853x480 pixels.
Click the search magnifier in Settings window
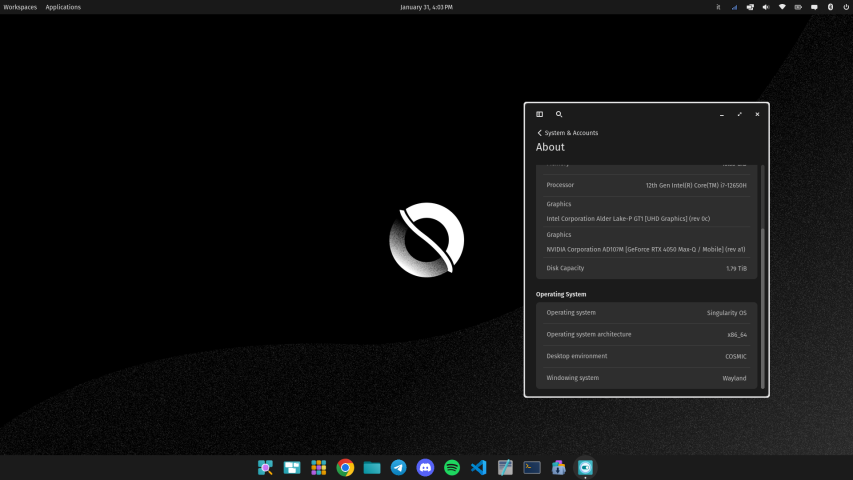[559, 114]
